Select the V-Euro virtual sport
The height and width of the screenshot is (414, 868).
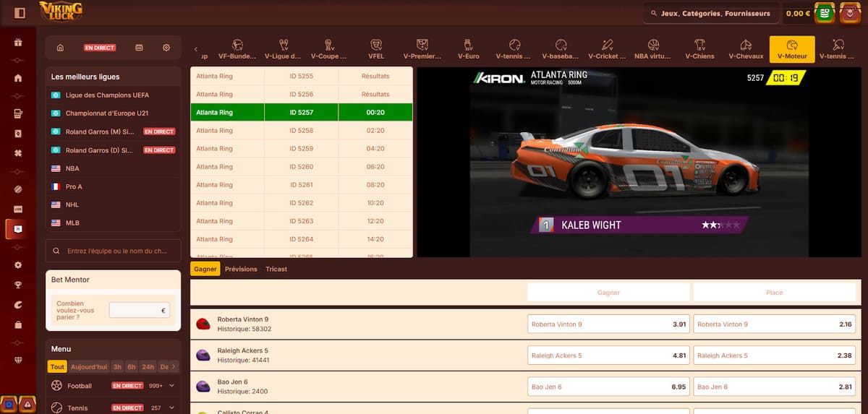point(469,49)
